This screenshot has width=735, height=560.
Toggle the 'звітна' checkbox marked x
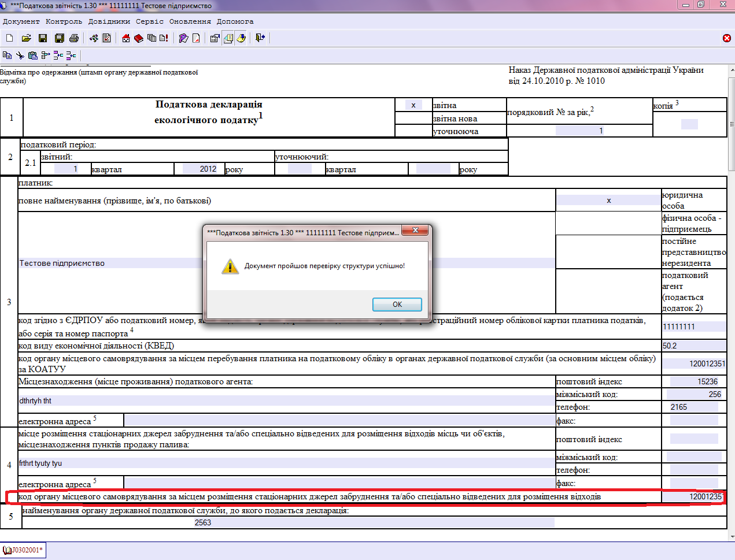[x=413, y=105]
